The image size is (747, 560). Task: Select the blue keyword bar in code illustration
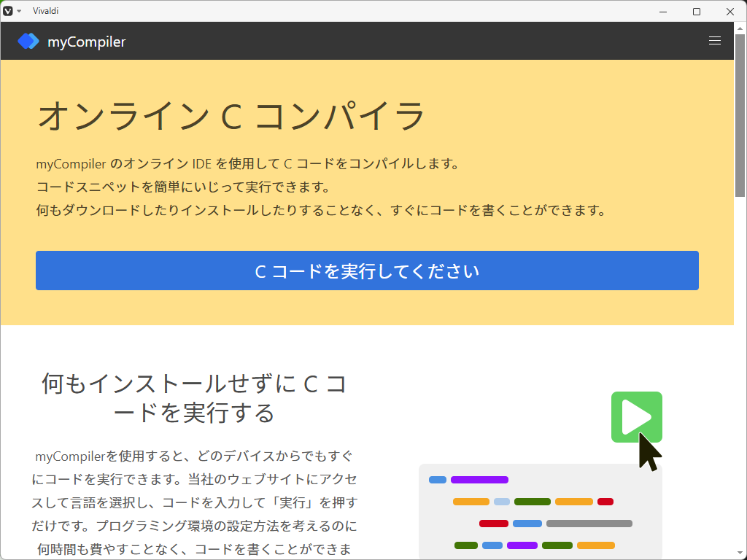436,480
